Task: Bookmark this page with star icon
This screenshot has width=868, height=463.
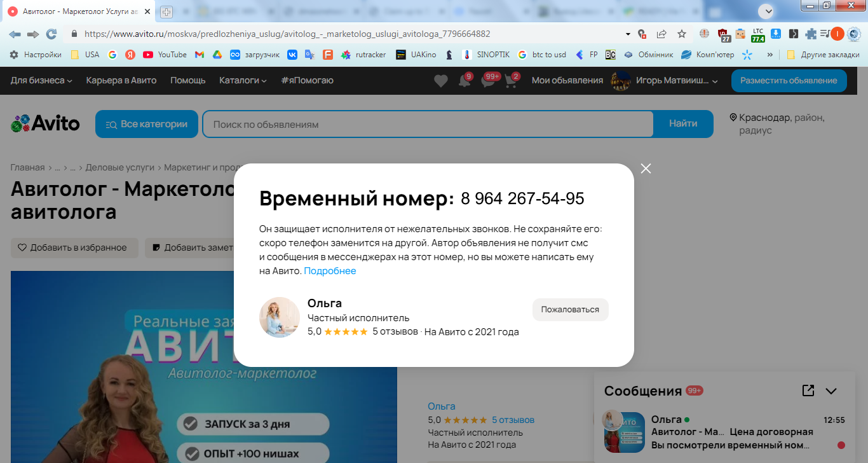Action: [x=682, y=34]
